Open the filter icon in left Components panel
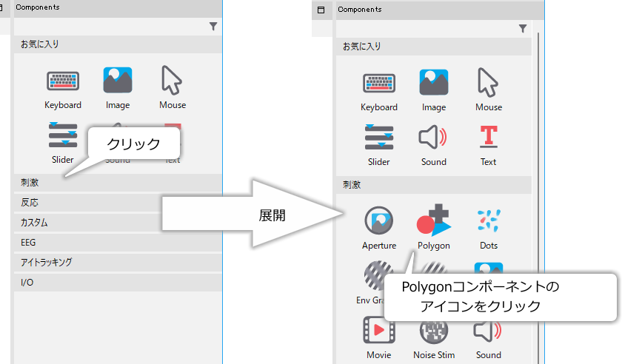The height and width of the screenshot is (364, 622). pyautogui.click(x=213, y=27)
